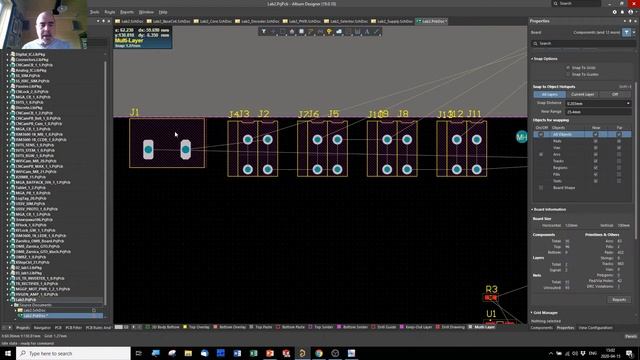The height and width of the screenshot is (360, 640).
Task: Click the align objects icon in active bar
Action: (x=292, y=31)
